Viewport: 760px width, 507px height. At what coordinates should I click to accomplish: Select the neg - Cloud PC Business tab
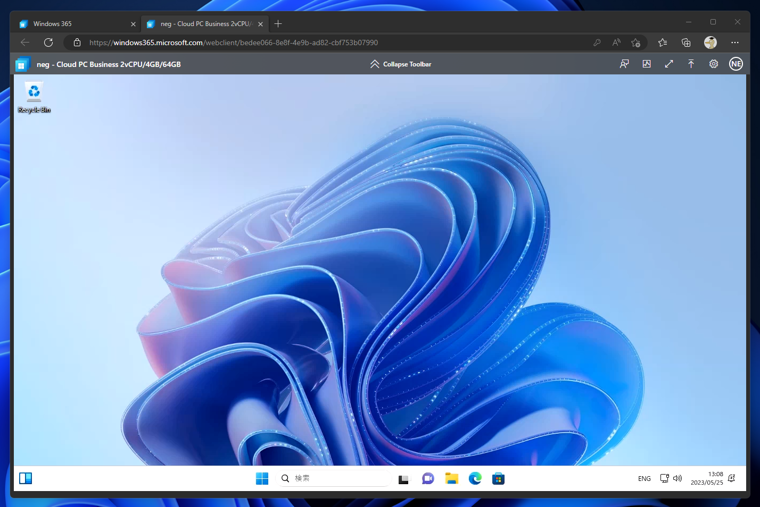pos(206,24)
